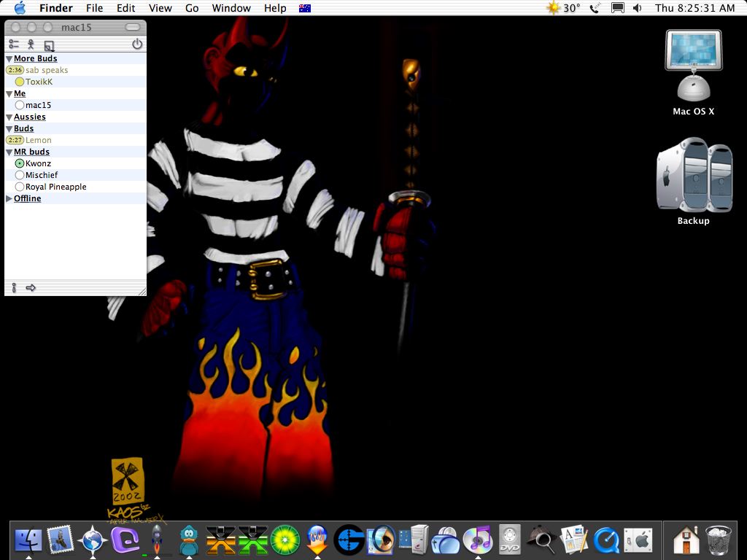Screen dimensions: 747x560
Task: Open the volume control in menu bar
Action: click(638, 8)
